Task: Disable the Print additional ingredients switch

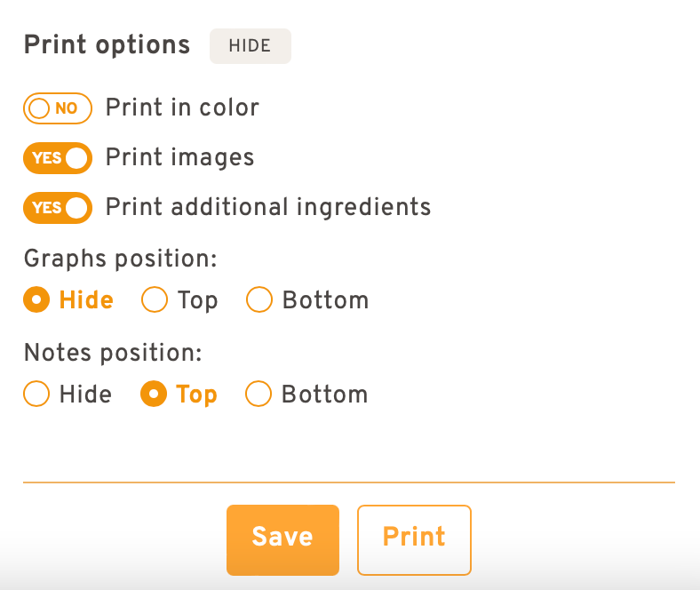Action: [x=58, y=208]
